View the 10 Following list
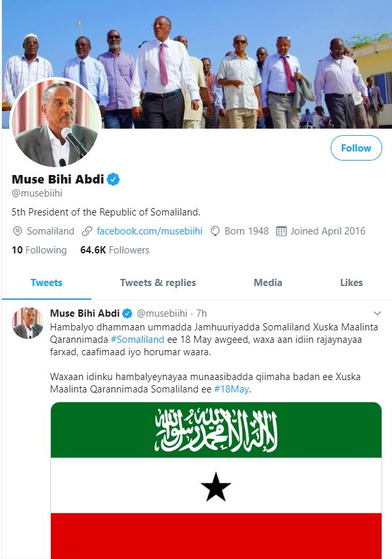Image resolution: width=392 pixels, height=559 pixels. 39,250
